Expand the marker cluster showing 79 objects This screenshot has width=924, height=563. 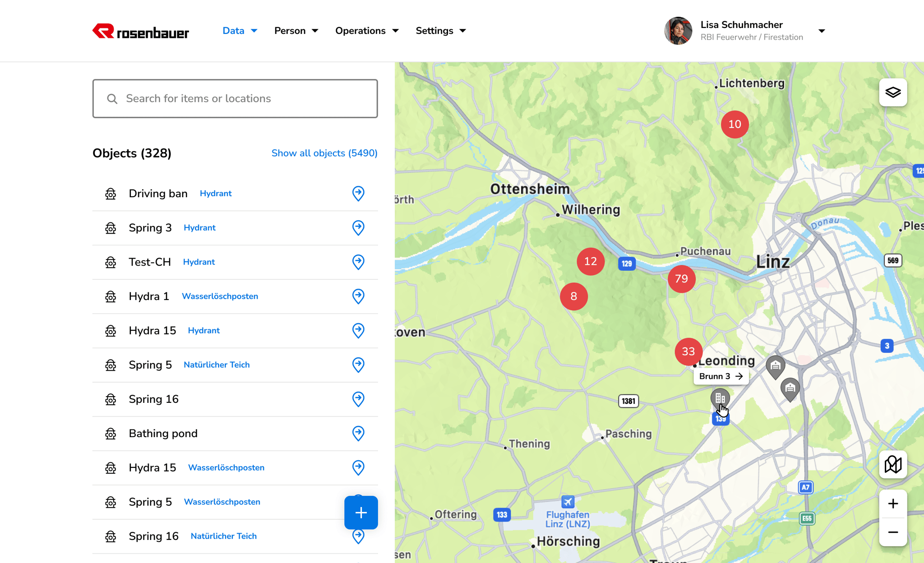(682, 279)
